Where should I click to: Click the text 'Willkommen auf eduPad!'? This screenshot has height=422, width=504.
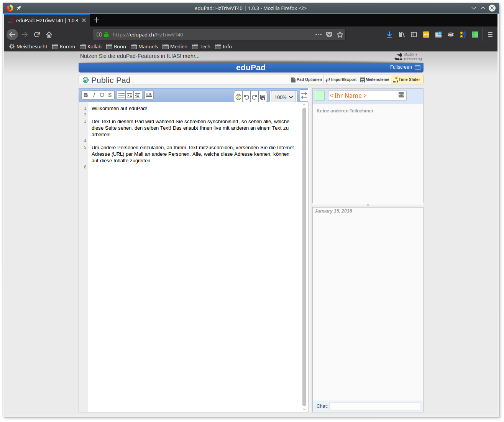coord(119,109)
